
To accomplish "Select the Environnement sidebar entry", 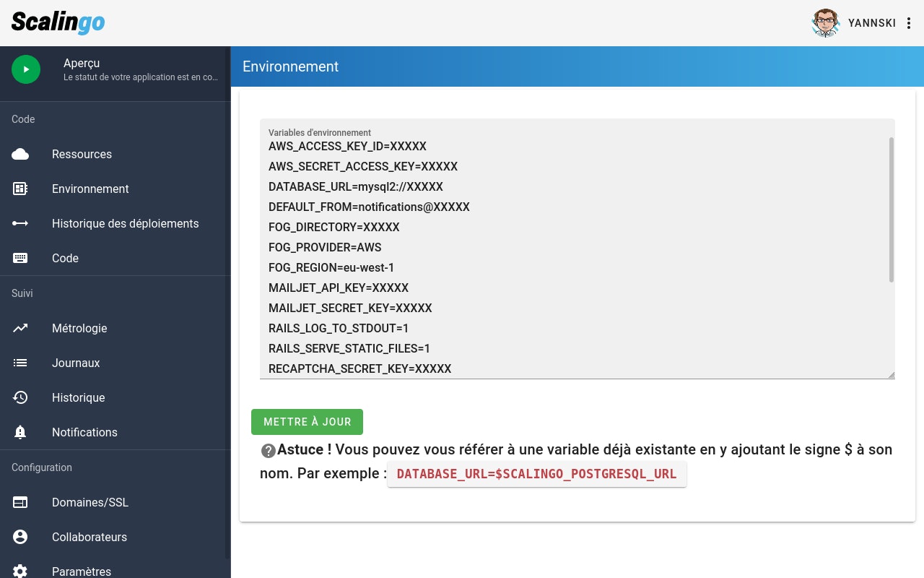I will tap(90, 189).
